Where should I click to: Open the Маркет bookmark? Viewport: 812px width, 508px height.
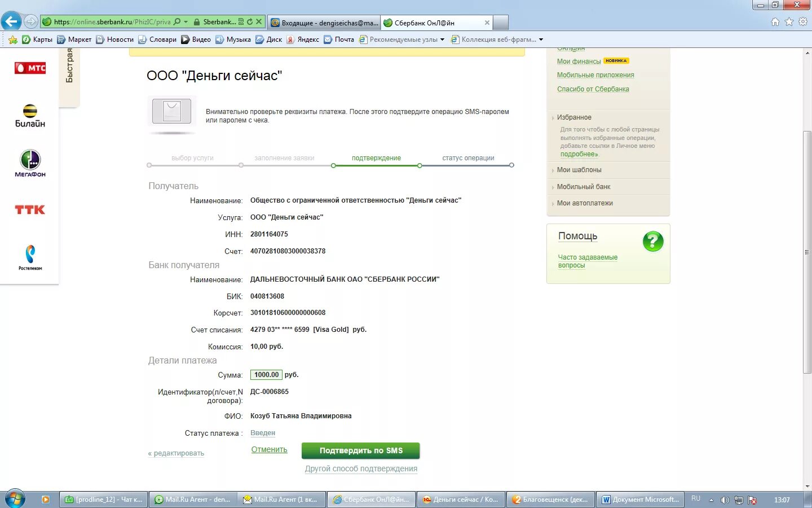[x=74, y=40]
